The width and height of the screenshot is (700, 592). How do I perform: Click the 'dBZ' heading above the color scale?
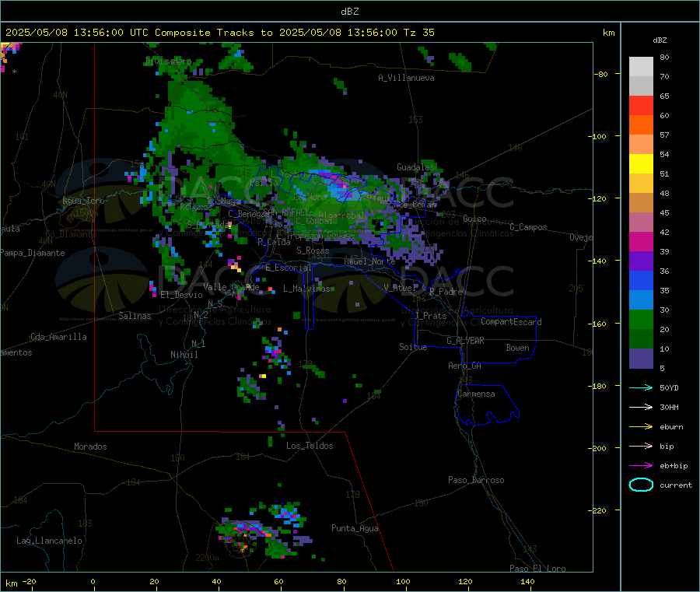click(x=660, y=40)
